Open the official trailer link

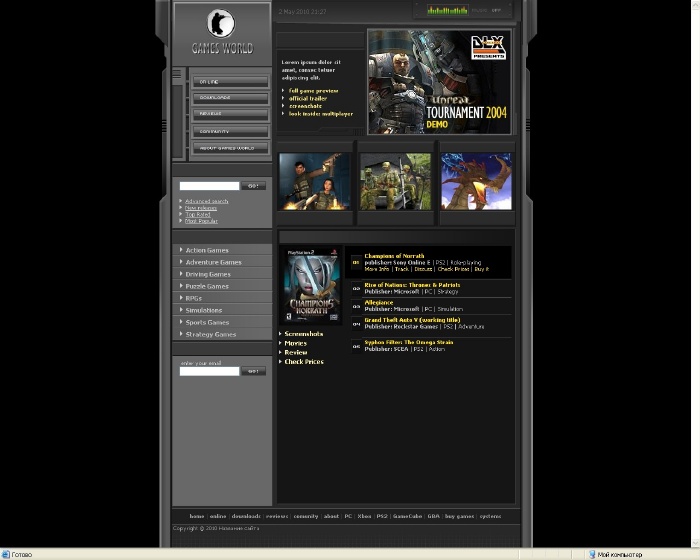(308, 98)
